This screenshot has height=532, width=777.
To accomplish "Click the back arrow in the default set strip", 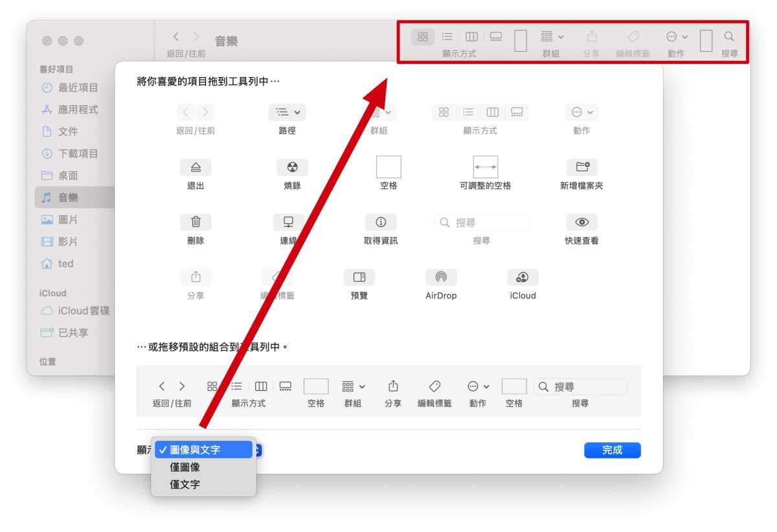I will click(162, 386).
